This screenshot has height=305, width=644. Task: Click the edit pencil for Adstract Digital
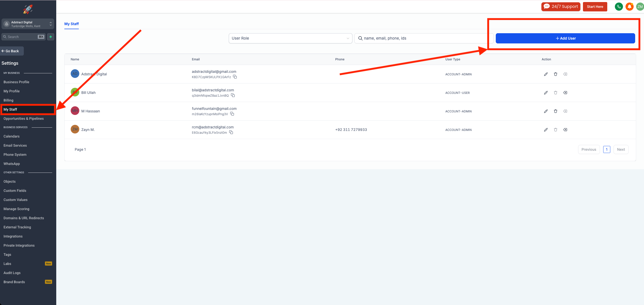pyautogui.click(x=546, y=74)
